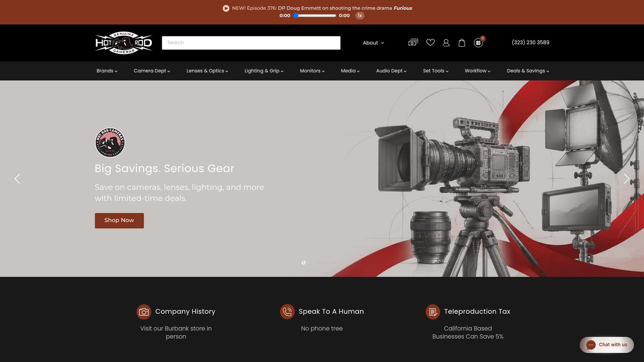Click the phone icon beside Speak To A Human
The height and width of the screenshot is (362, 644).
287,312
